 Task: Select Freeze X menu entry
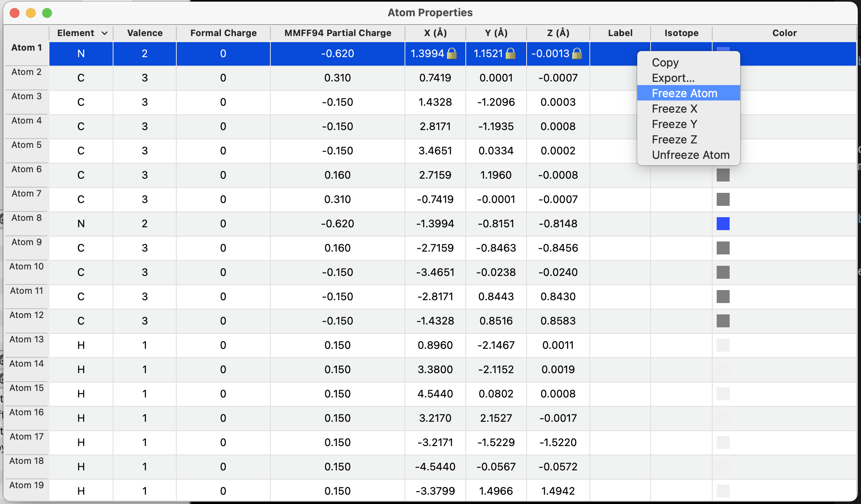tap(674, 109)
